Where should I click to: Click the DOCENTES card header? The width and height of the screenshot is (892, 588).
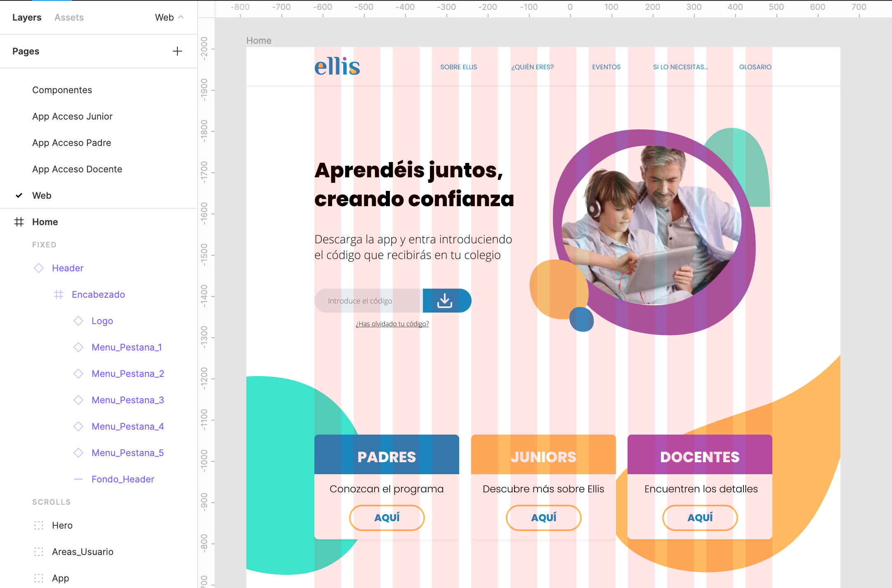[x=700, y=454]
